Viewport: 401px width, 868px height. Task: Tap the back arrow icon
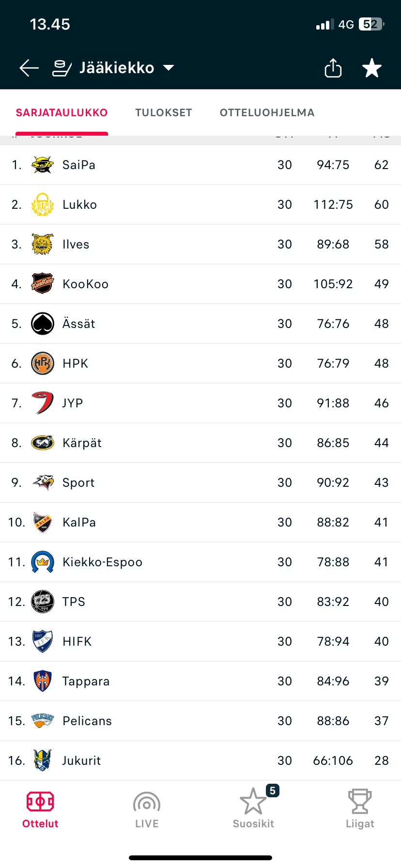29,68
